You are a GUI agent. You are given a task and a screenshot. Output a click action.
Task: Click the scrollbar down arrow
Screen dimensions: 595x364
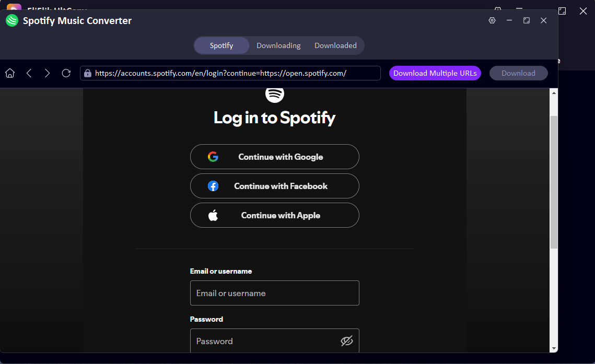tap(554, 347)
